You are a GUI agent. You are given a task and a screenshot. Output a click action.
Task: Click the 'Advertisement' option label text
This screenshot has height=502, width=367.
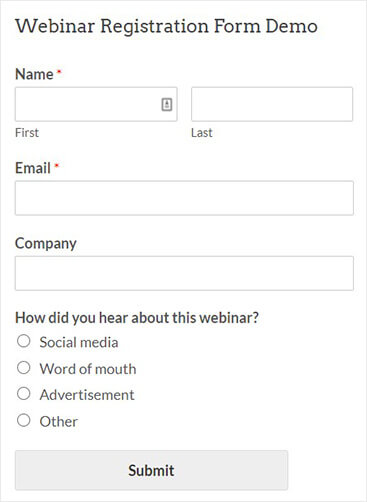87,395
